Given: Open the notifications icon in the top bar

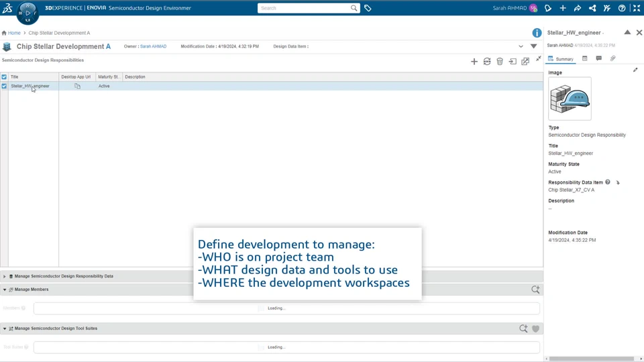Looking at the screenshot, I should pyautogui.click(x=548, y=8).
